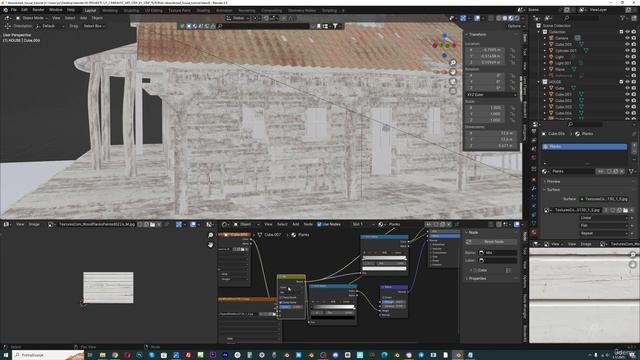Click the viewport pan hand icon
The width and height of the screenshot is (640, 360).
tap(453, 72)
